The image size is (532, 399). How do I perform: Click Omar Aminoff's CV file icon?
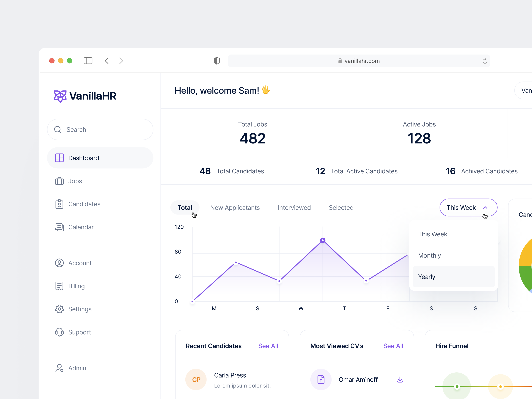pos(321,380)
